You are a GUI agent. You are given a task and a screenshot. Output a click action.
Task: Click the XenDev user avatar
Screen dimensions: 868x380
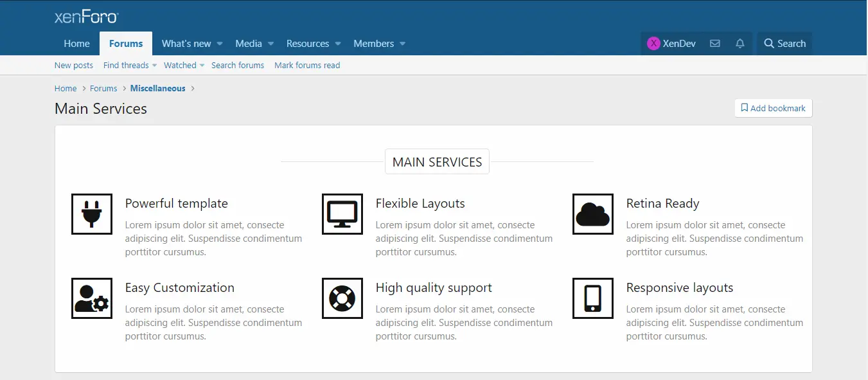pyautogui.click(x=653, y=44)
